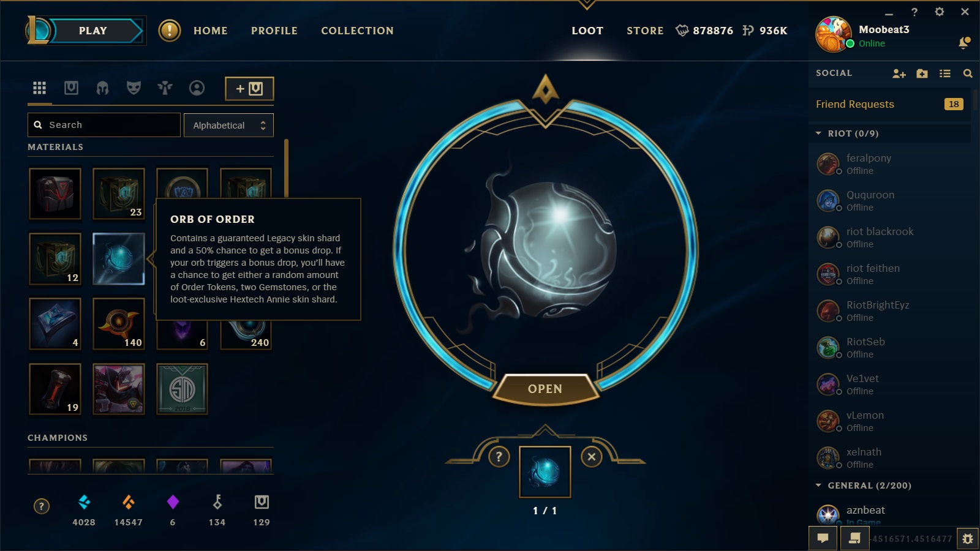Open the add friend icon
The width and height of the screenshot is (980, 551).
899,73
